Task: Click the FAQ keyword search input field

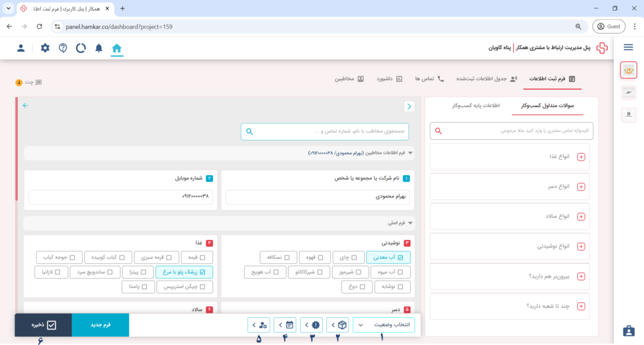Action: 511,131
